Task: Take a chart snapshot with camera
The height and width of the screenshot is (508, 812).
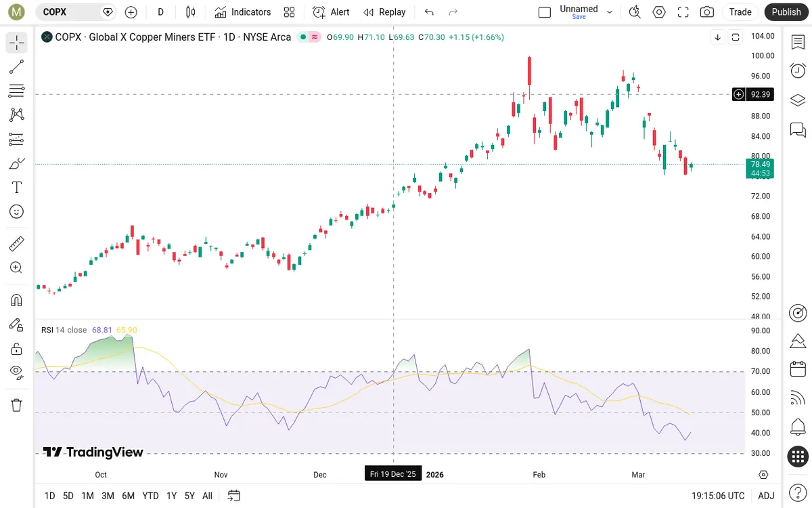Action: [x=707, y=12]
